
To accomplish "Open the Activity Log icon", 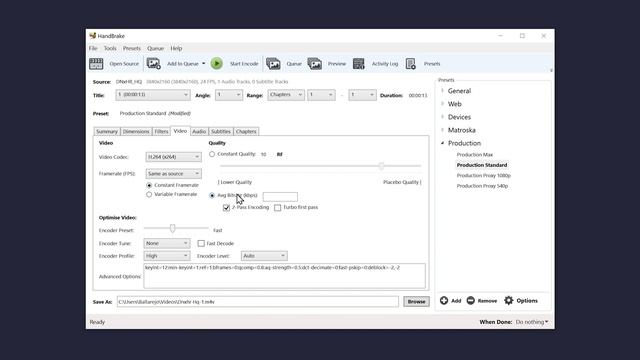I will click(359, 64).
